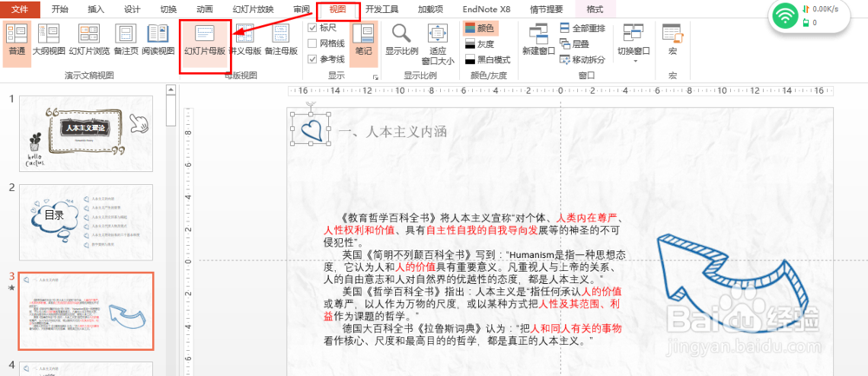Viewport: 868px width, 376px height.
Task: Open Handout Master (讲义母版)
Action: [245, 40]
